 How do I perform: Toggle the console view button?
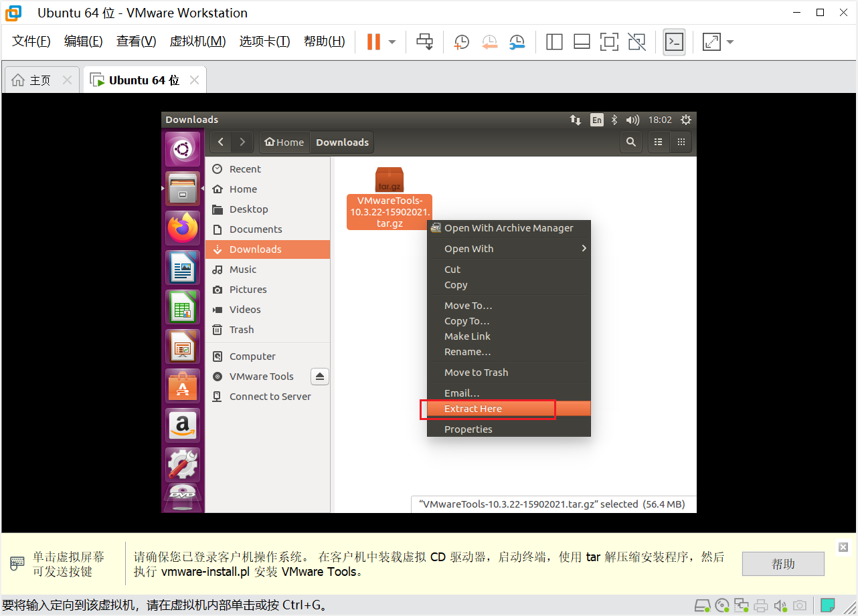(x=674, y=41)
